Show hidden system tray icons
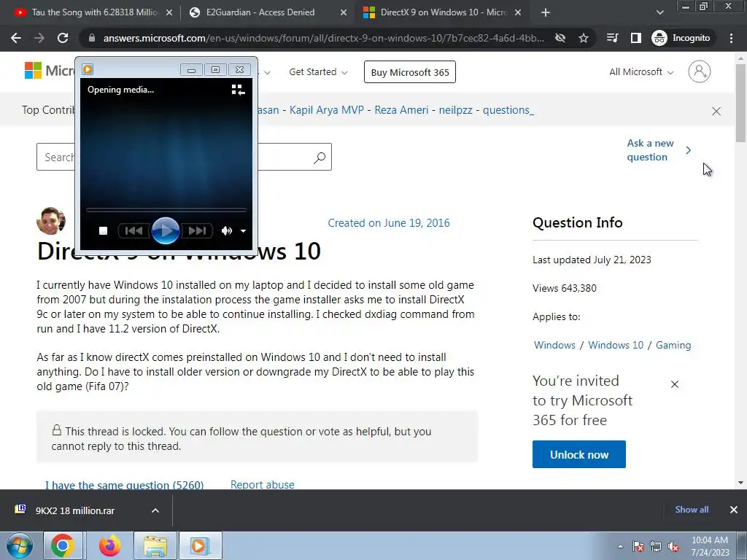747x560 pixels. pyautogui.click(x=620, y=546)
